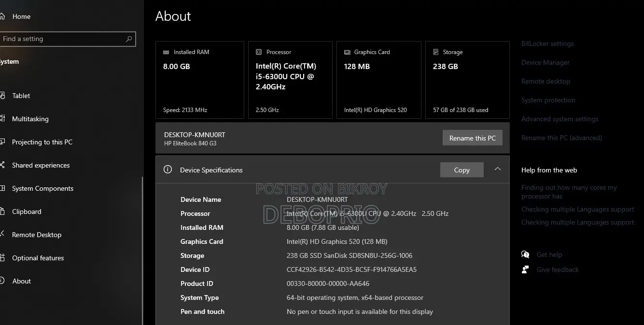Click the 57 GB of 238 GB used text
The width and height of the screenshot is (644, 325).
tap(461, 110)
